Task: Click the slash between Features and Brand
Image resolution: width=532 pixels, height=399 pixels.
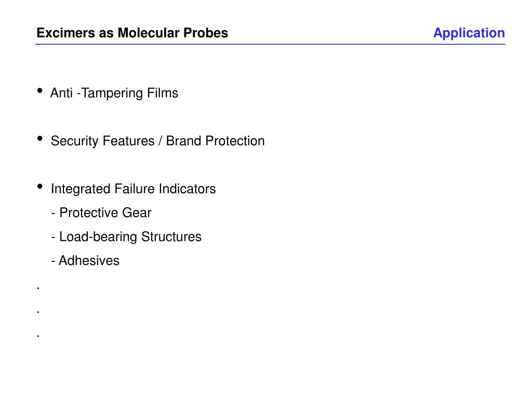Action: [160, 141]
